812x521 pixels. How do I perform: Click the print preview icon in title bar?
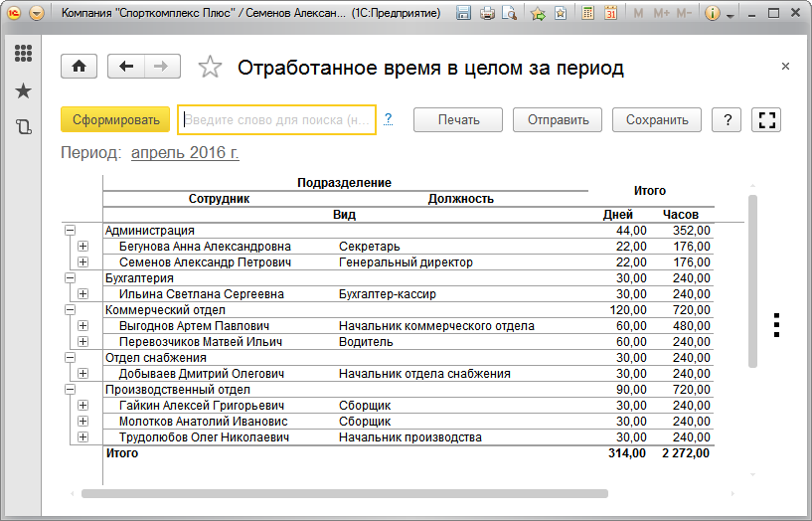[510, 14]
